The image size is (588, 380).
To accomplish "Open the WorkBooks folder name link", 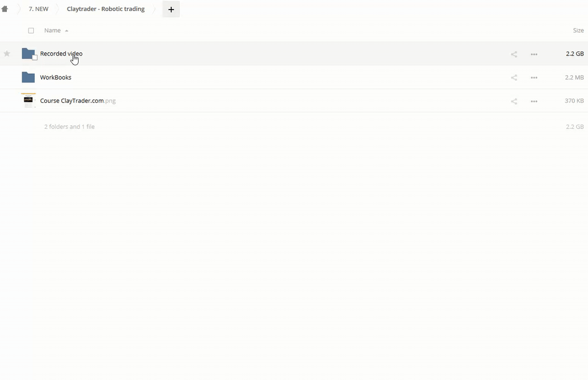I will click(55, 77).
